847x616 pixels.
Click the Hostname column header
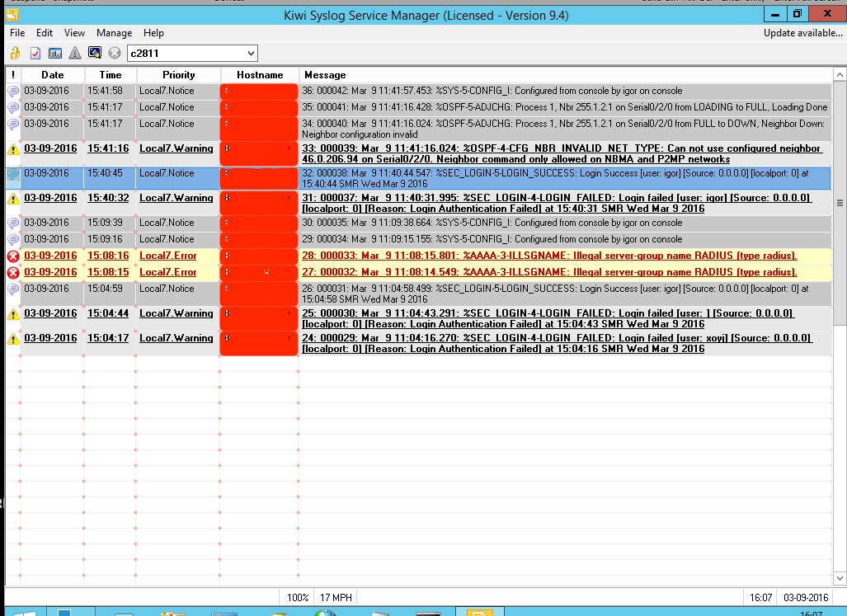(260, 75)
